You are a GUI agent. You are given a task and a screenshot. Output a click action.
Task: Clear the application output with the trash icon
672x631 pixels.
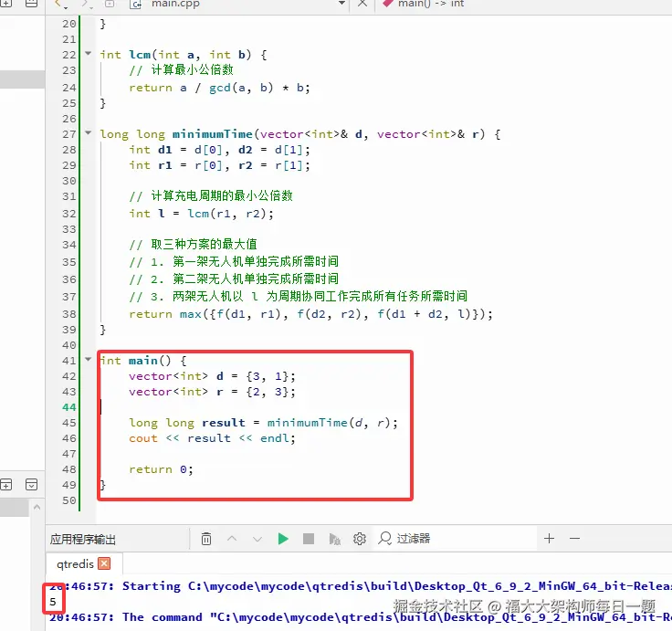[x=206, y=539]
